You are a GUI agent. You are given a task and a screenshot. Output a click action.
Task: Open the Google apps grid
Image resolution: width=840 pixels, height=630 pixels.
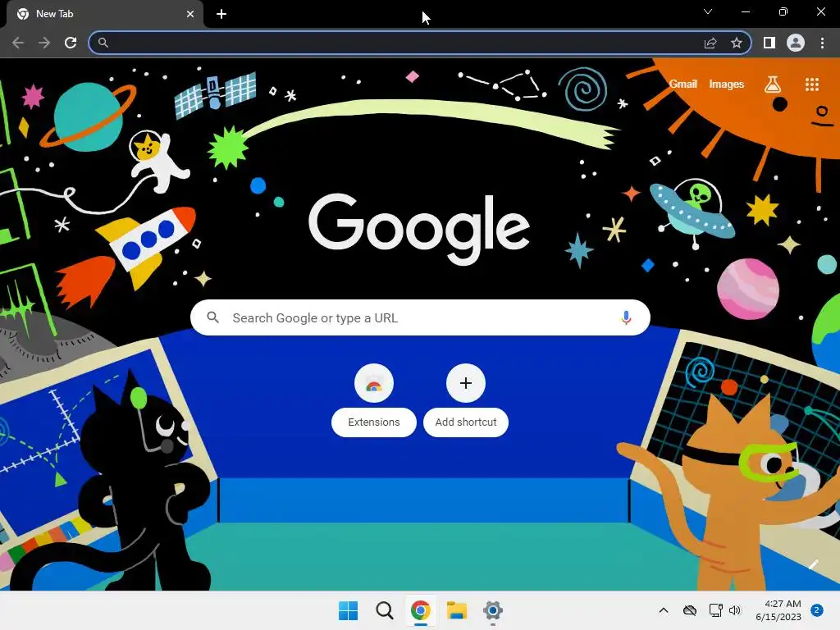click(812, 84)
